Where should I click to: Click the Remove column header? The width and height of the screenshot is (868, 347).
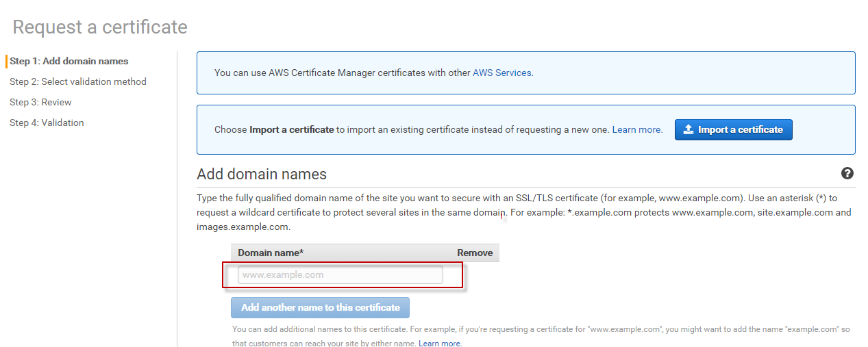[x=475, y=253]
